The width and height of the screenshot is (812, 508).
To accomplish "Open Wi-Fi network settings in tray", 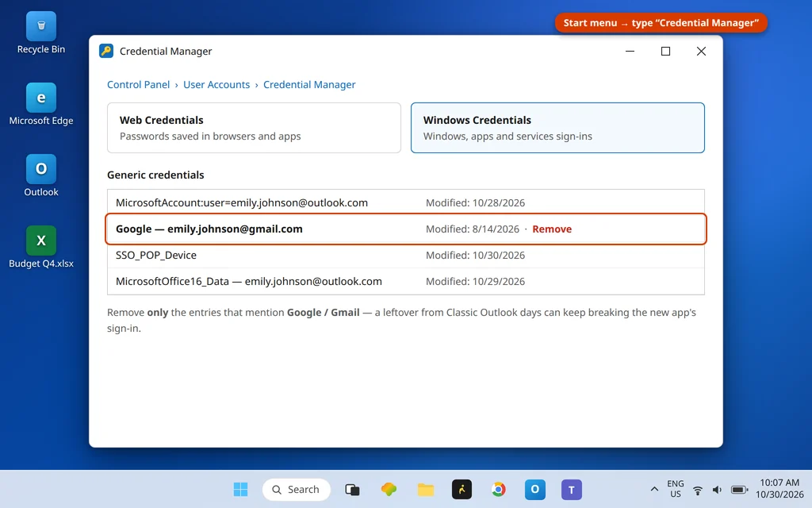I will 698,490.
